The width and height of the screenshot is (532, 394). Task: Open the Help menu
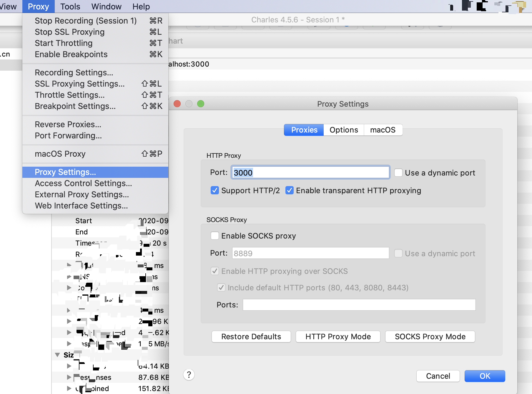(141, 6)
